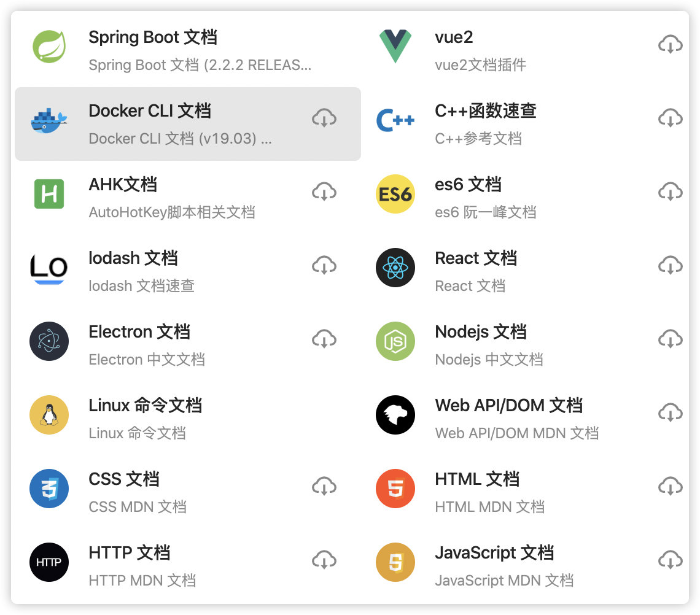Click description 'HTTP MDN 文档'

pos(142,580)
